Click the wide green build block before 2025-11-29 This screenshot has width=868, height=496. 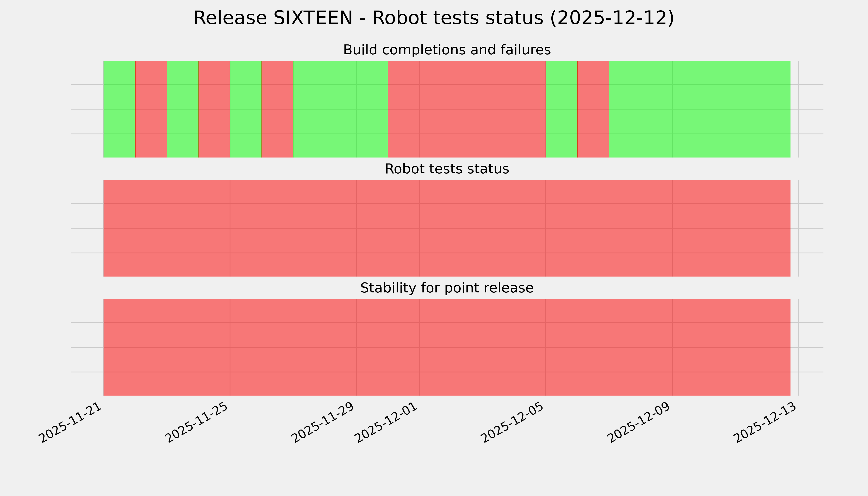340,109
